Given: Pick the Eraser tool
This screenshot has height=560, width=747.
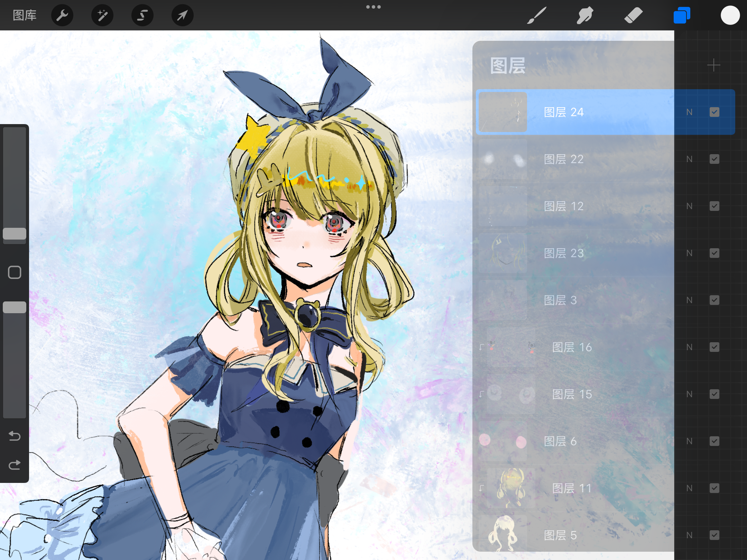Looking at the screenshot, I should click(x=633, y=15).
